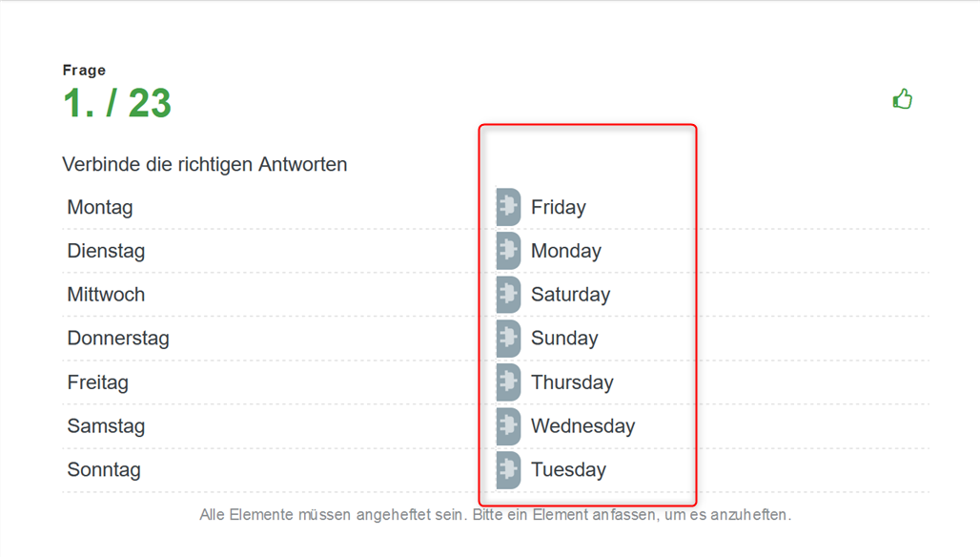The height and width of the screenshot is (557, 980).
Task: Grab the plug icon beside Wednesday
Action: [508, 425]
